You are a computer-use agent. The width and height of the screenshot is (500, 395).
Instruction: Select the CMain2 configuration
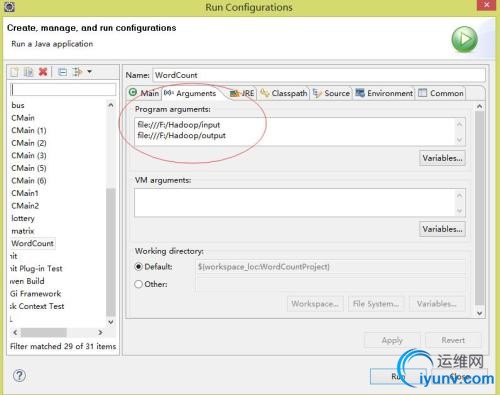[x=25, y=206]
